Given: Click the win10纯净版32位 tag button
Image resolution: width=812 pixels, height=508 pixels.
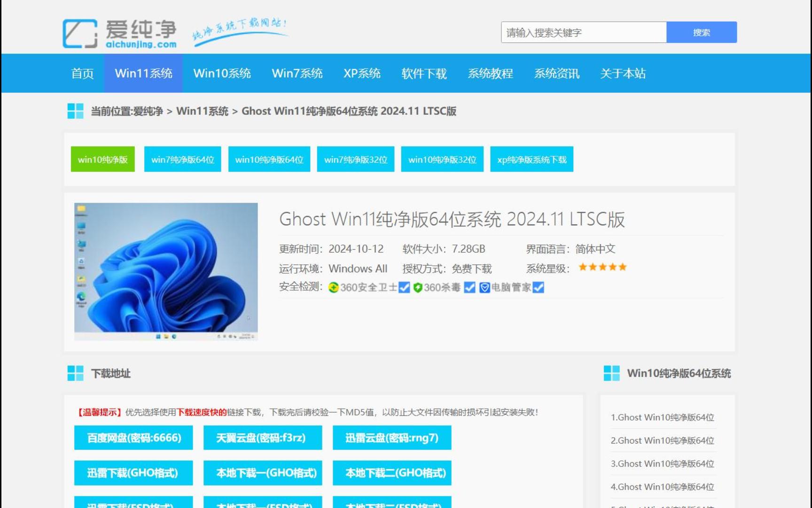Looking at the screenshot, I should pos(442,159).
